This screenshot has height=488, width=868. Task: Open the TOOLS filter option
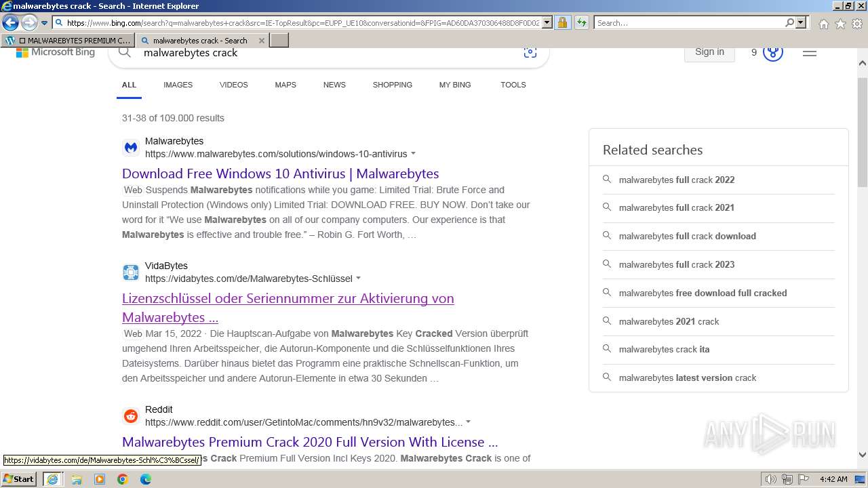click(513, 85)
